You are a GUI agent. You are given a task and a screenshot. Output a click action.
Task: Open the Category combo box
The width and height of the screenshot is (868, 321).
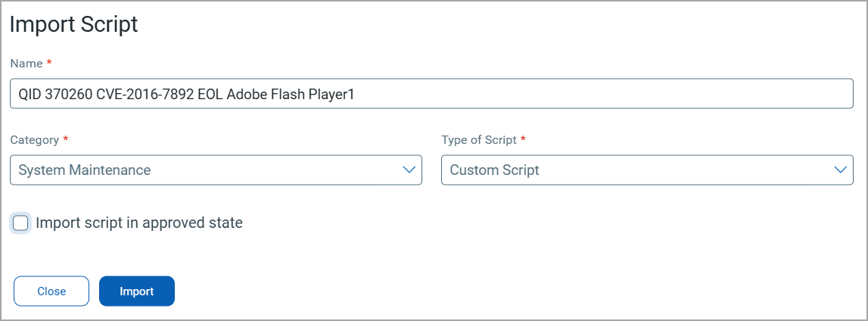coord(216,170)
